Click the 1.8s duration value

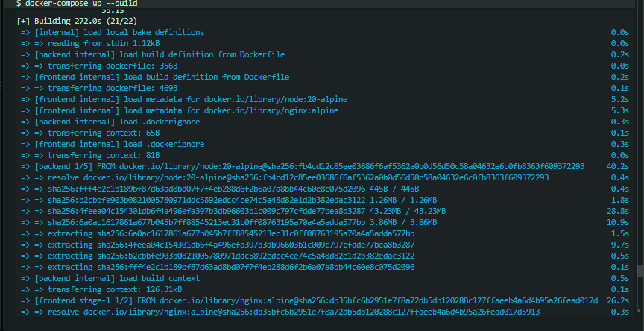click(x=620, y=200)
